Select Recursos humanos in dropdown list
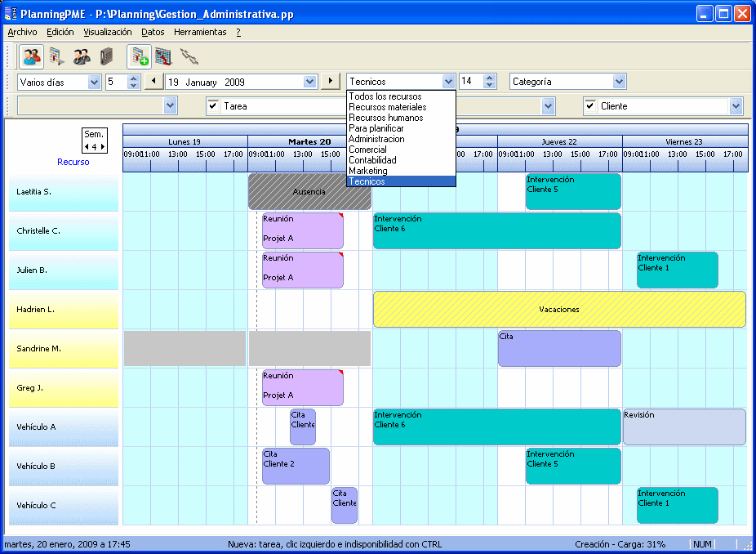This screenshot has width=756, height=554. (401, 118)
